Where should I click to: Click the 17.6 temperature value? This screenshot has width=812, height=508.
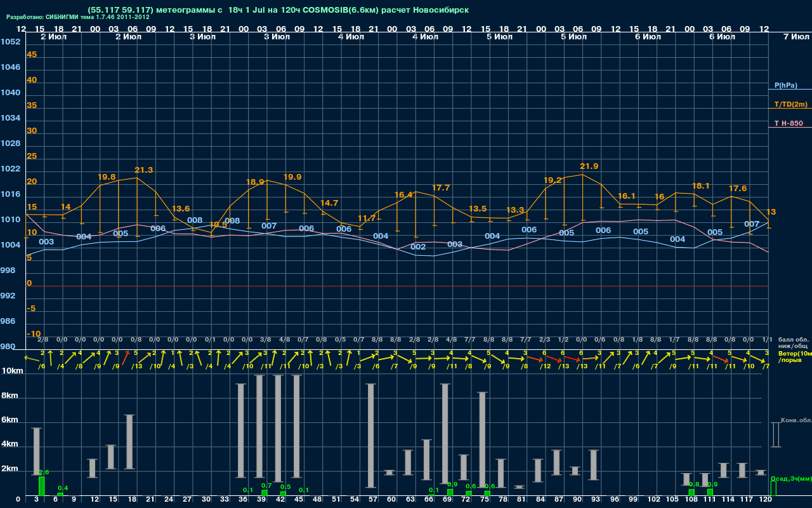pos(738,189)
